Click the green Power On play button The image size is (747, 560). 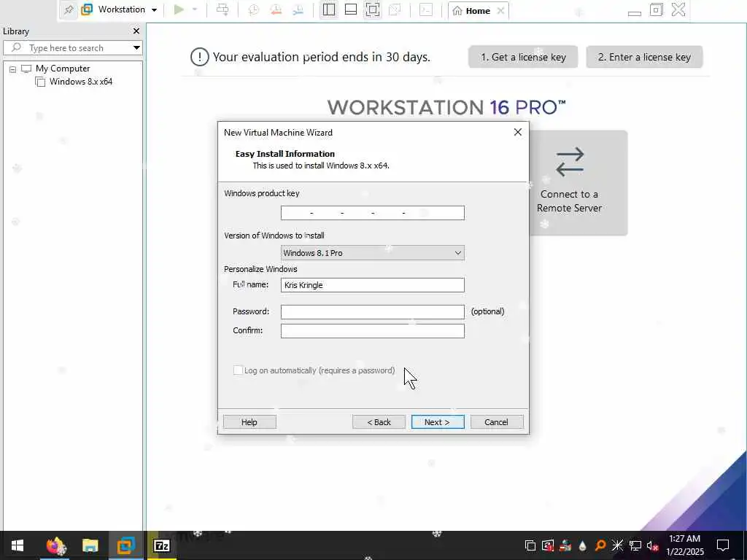[179, 9]
